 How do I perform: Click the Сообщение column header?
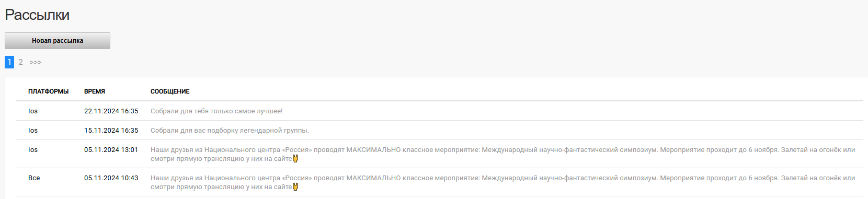point(170,91)
